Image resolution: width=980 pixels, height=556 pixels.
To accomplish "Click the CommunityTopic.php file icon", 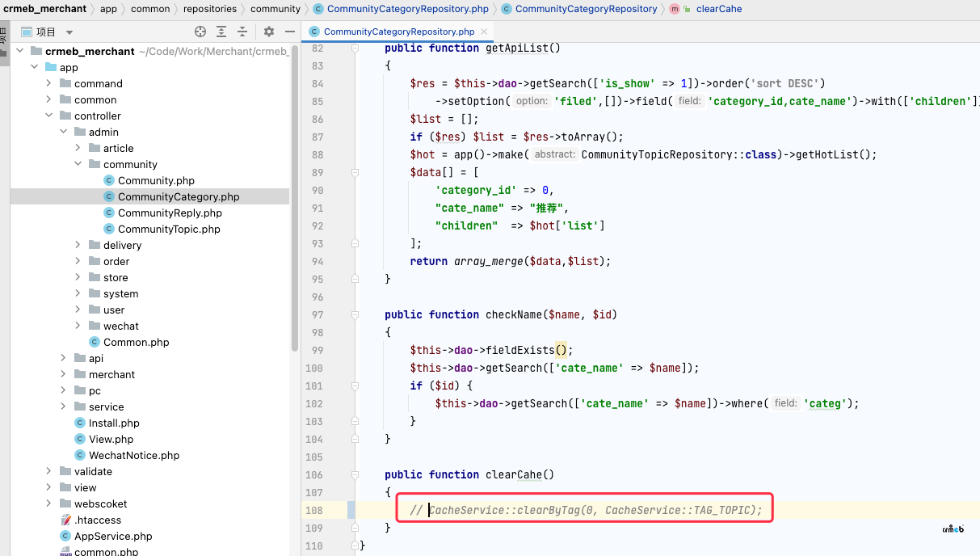I will click(109, 229).
